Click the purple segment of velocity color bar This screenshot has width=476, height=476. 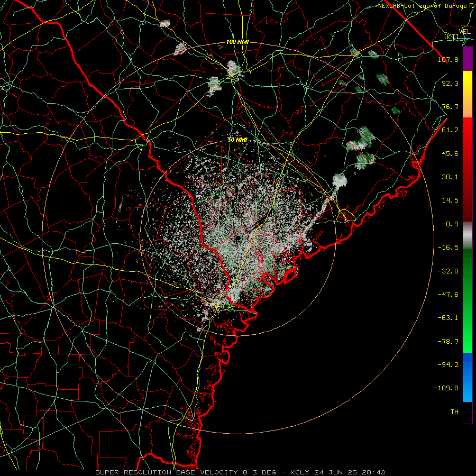coord(467,59)
